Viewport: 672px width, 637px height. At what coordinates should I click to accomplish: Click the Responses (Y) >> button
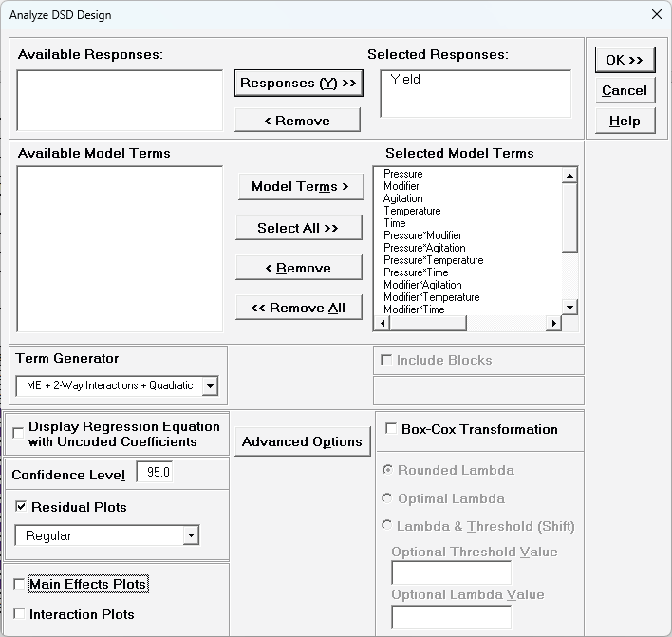tap(298, 84)
